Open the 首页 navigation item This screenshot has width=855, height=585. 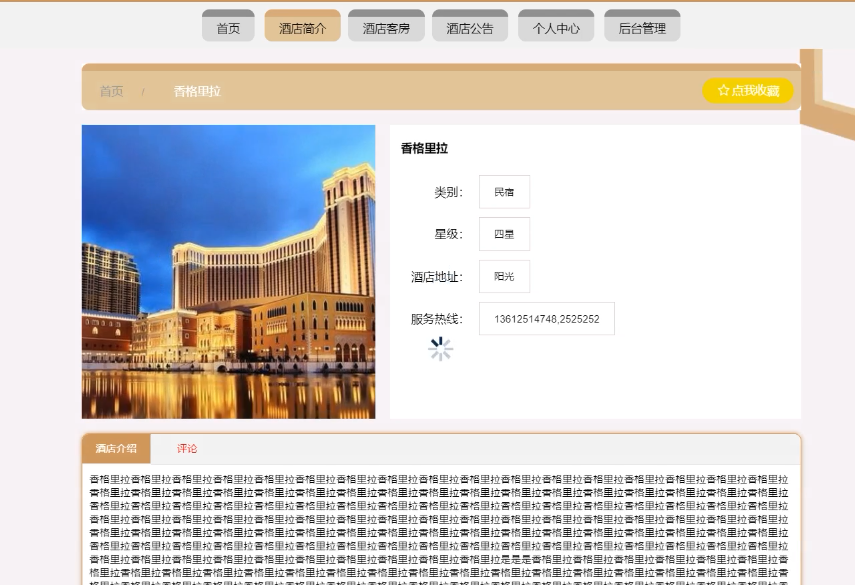(227, 27)
